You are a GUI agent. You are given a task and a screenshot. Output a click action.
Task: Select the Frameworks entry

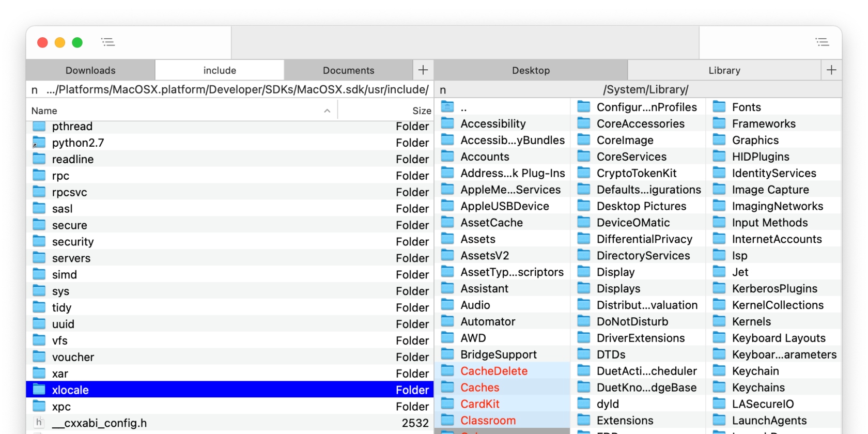click(774, 123)
